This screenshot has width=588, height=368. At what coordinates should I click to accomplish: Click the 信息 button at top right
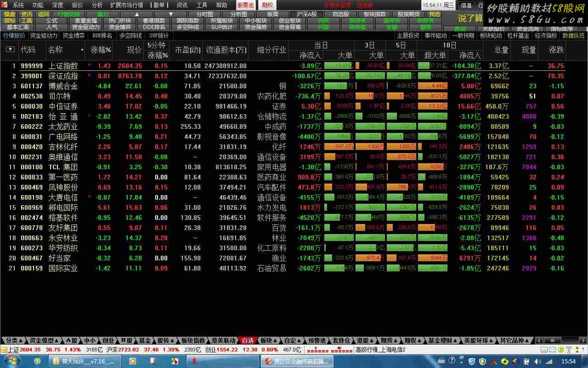(466, 5)
